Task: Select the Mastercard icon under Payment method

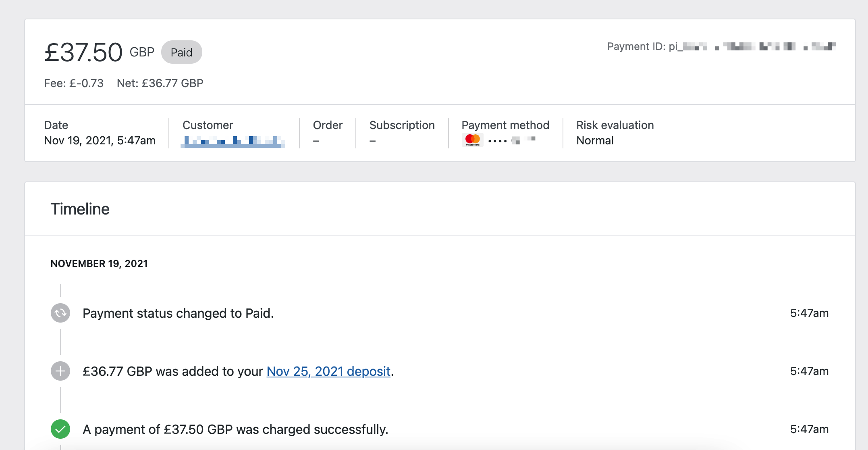Action: tap(472, 140)
